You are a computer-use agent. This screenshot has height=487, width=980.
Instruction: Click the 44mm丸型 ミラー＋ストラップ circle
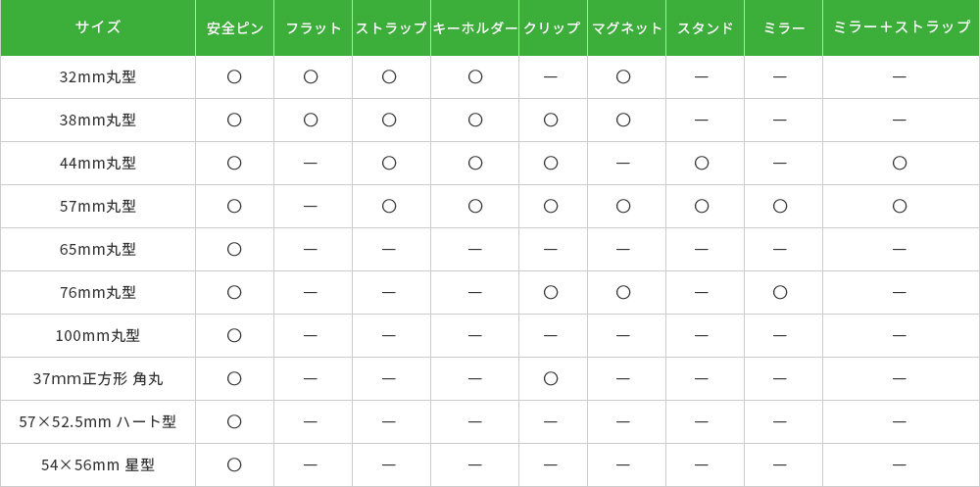900,163
